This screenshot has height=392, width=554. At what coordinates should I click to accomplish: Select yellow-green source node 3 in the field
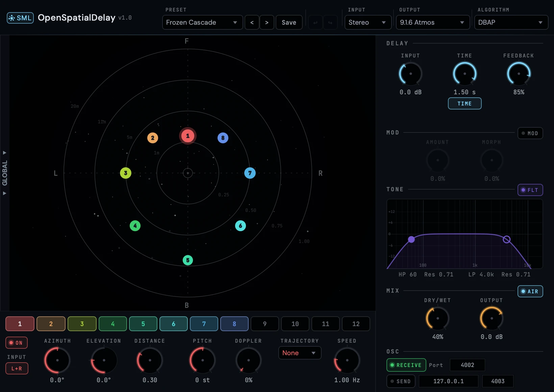pyautogui.click(x=126, y=173)
